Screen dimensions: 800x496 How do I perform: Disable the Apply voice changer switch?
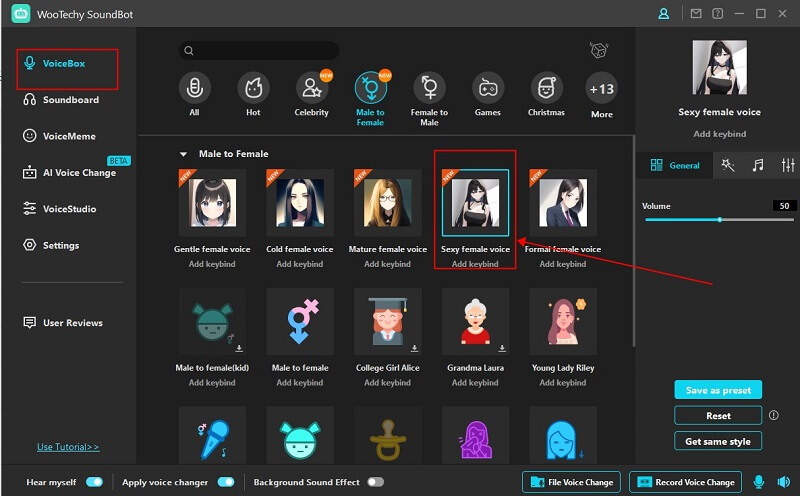pos(226,482)
